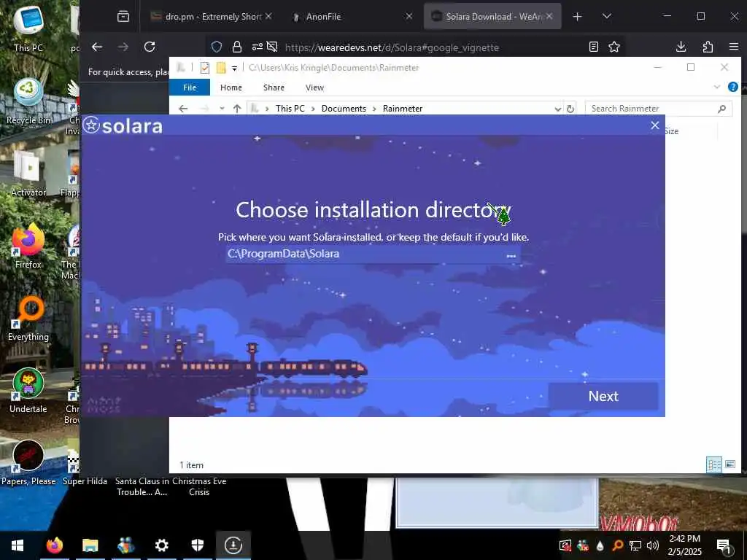Viewport: 747px width, 560px height.
Task: Open Recycle Bin on the desktop
Action: click(x=28, y=101)
